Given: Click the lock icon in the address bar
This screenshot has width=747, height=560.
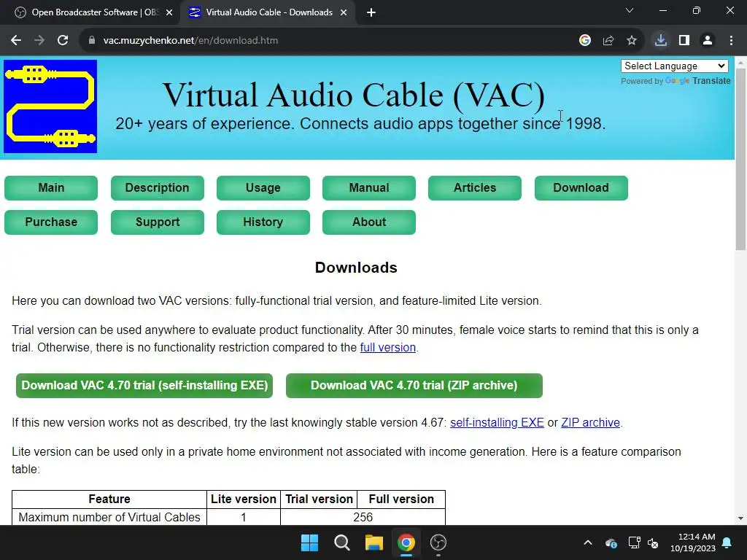Looking at the screenshot, I should click(92, 41).
